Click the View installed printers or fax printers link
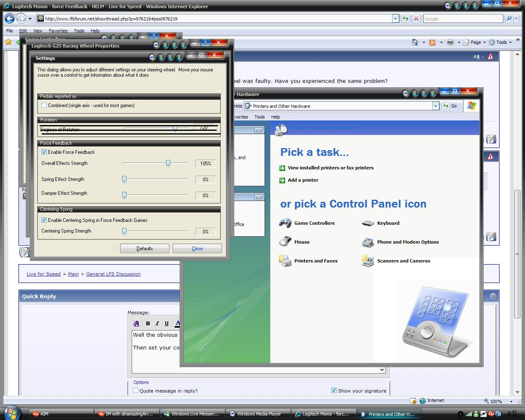The height and width of the screenshot is (420, 525). point(331,168)
